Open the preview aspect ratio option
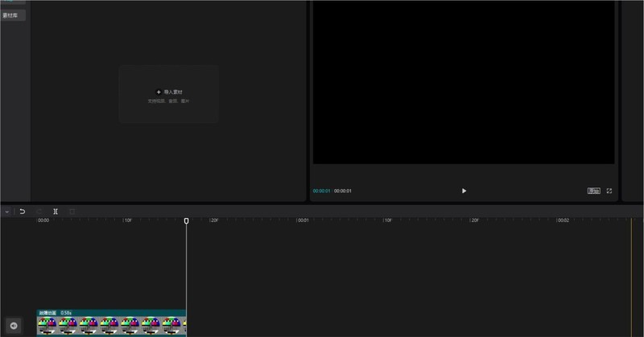 point(593,191)
